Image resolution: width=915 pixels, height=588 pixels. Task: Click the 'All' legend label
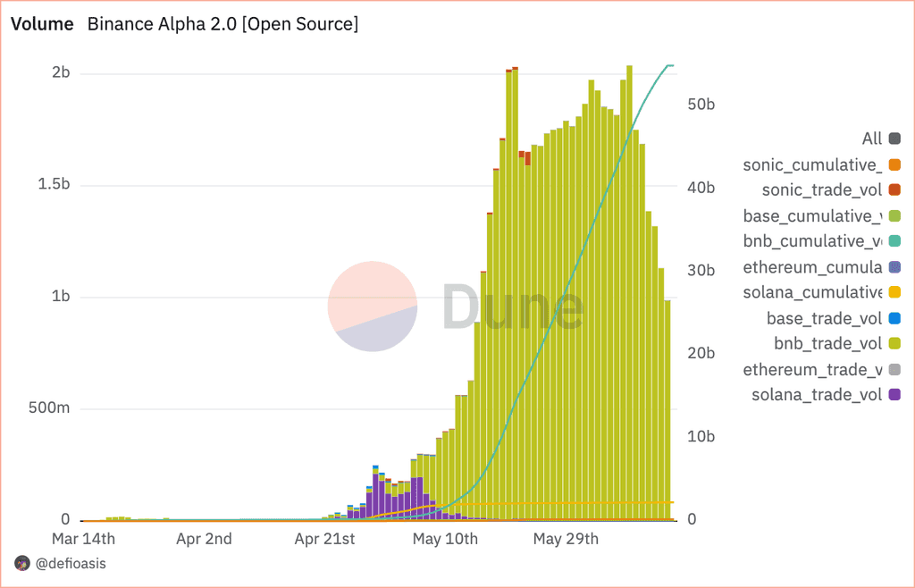872,139
